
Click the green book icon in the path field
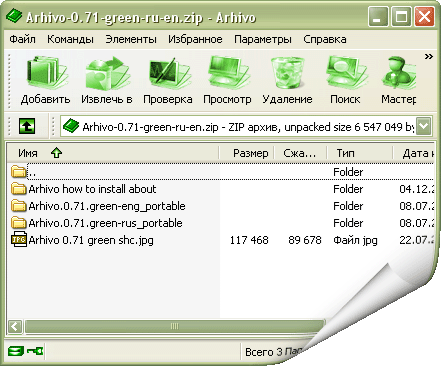pyautogui.click(x=71, y=126)
